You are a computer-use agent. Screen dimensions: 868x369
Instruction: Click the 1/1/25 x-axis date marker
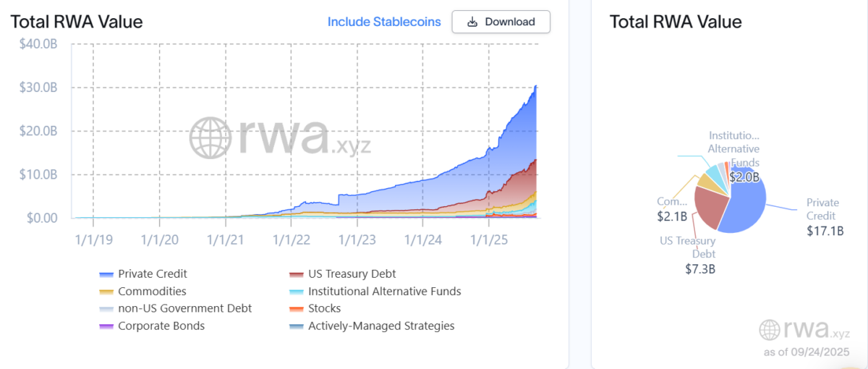pyautogui.click(x=489, y=238)
